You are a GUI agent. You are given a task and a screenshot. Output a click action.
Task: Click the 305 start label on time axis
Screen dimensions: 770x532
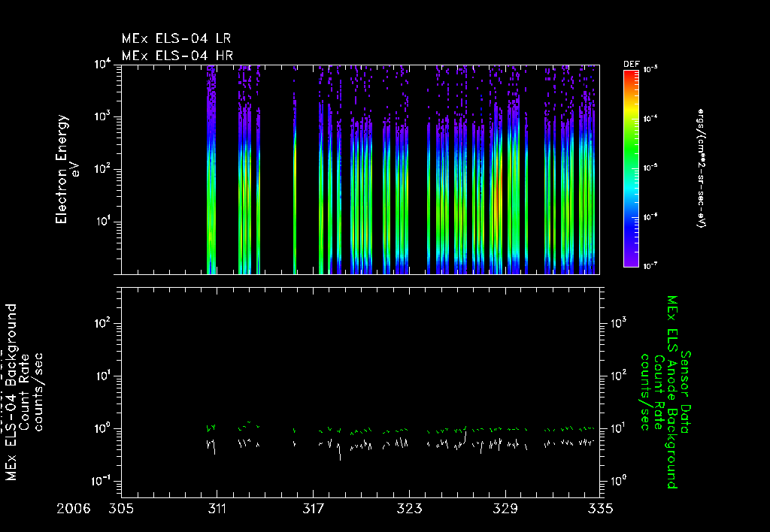(121, 509)
